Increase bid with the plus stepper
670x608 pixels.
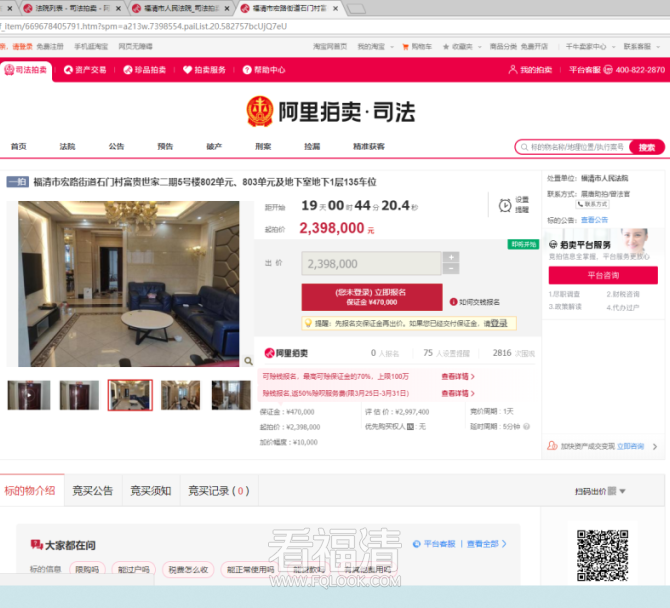[x=451, y=257]
